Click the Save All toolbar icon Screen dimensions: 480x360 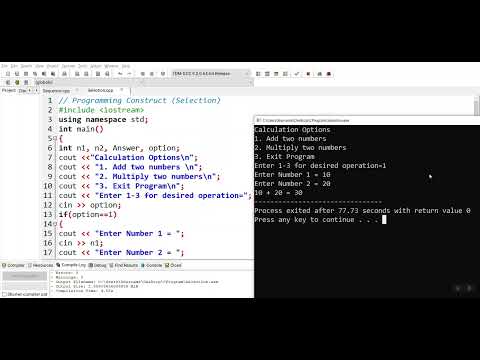click(x=35, y=74)
